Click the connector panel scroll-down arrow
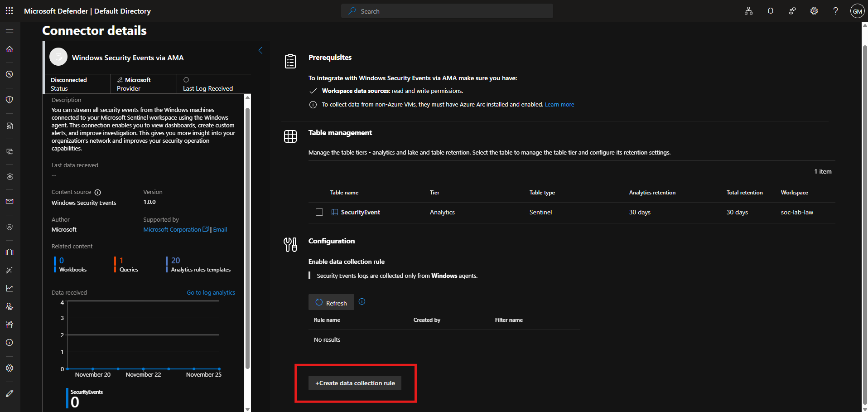The width and height of the screenshot is (868, 412). coord(247,409)
